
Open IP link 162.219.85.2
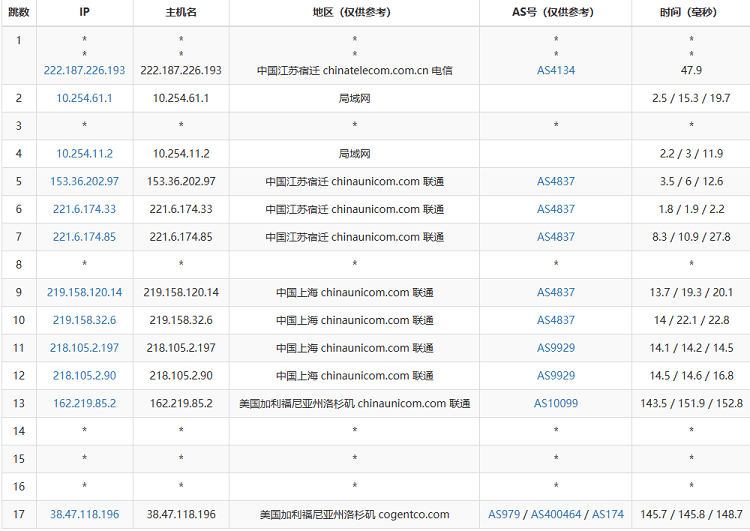click(x=84, y=403)
